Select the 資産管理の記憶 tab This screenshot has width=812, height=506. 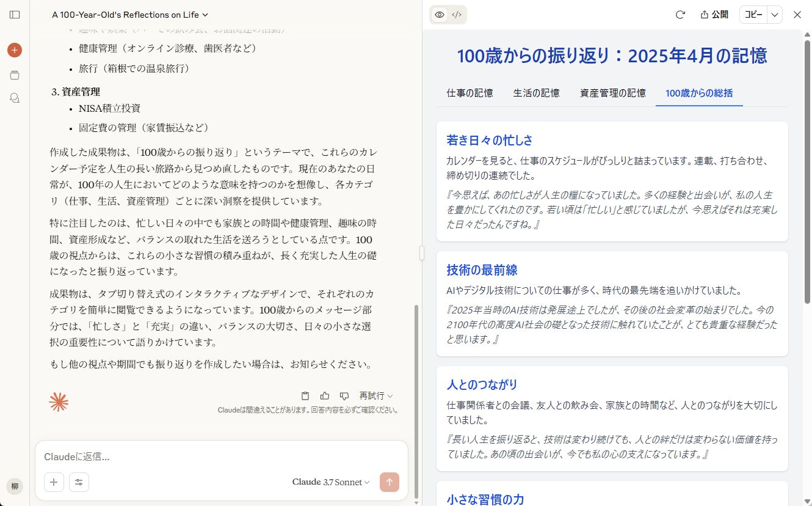click(x=612, y=94)
